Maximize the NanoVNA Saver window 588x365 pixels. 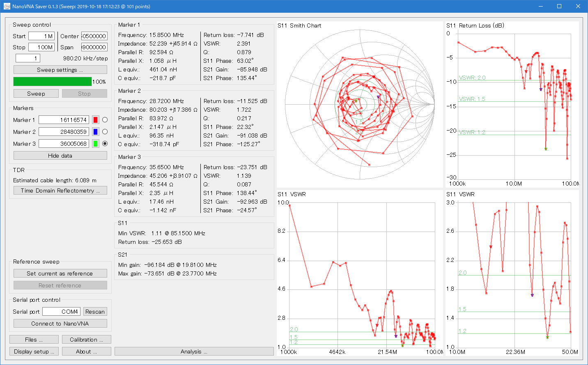coord(559,6)
